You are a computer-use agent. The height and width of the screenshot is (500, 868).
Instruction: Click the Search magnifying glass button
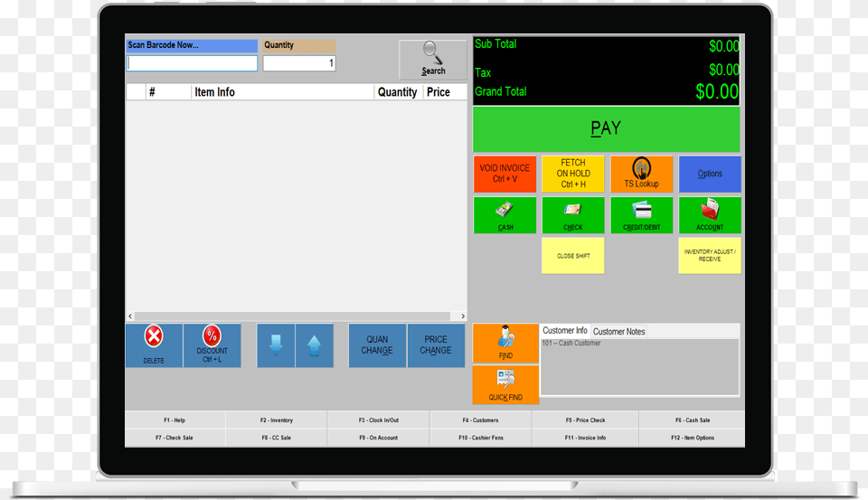coord(433,59)
